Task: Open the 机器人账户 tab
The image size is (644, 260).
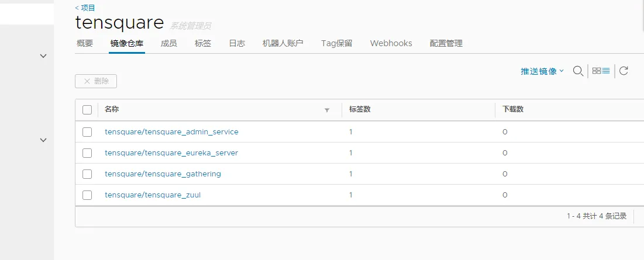Action: point(283,43)
